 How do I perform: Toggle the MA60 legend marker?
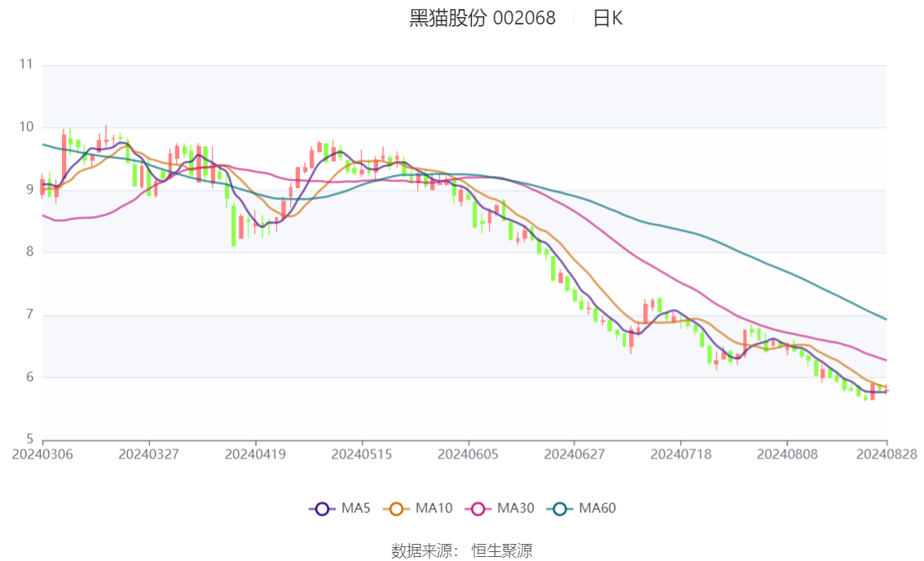coord(560,509)
